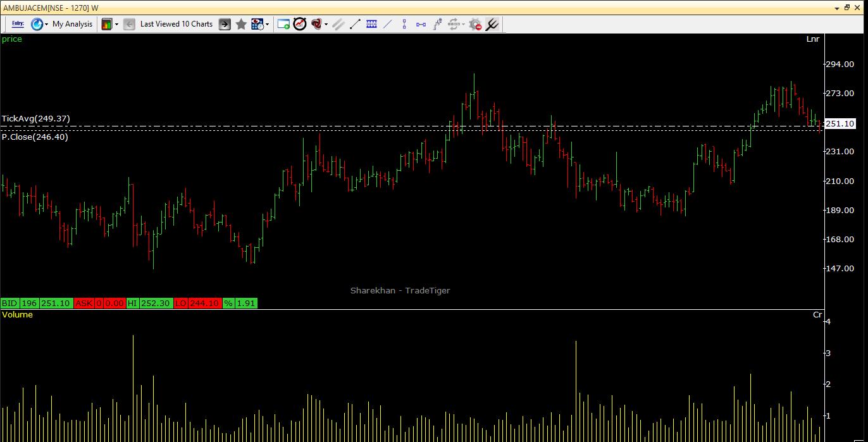Click the BID price cell 251.10

pos(56,304)
